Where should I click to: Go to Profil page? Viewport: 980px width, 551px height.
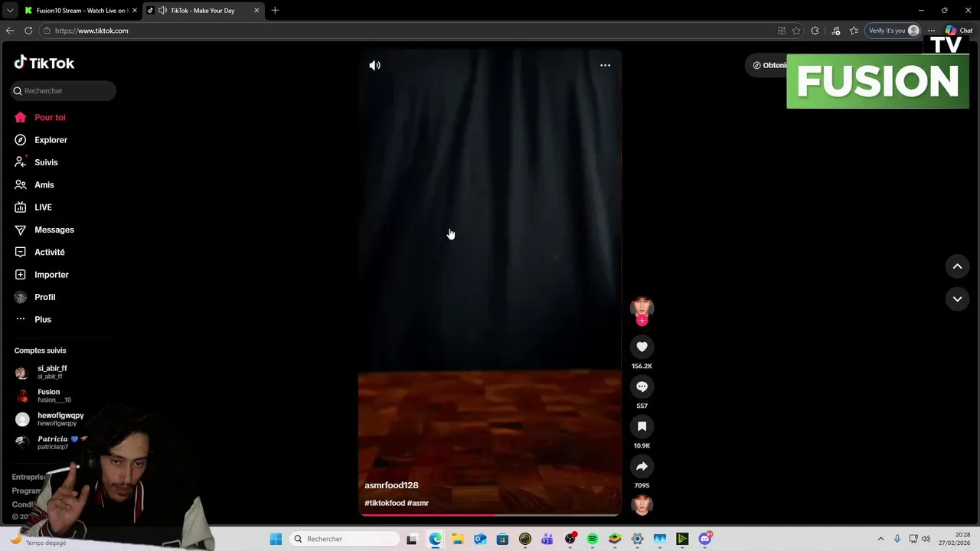(36, 297)
